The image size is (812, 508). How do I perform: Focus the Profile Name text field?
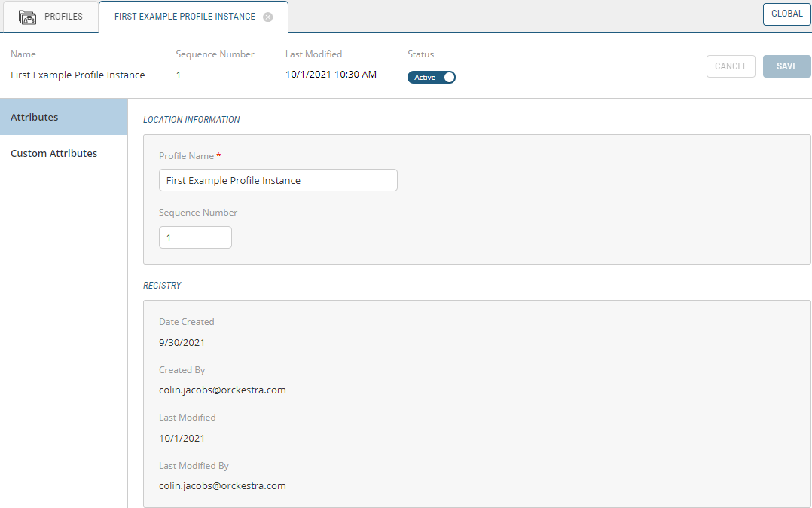point(277,181)
